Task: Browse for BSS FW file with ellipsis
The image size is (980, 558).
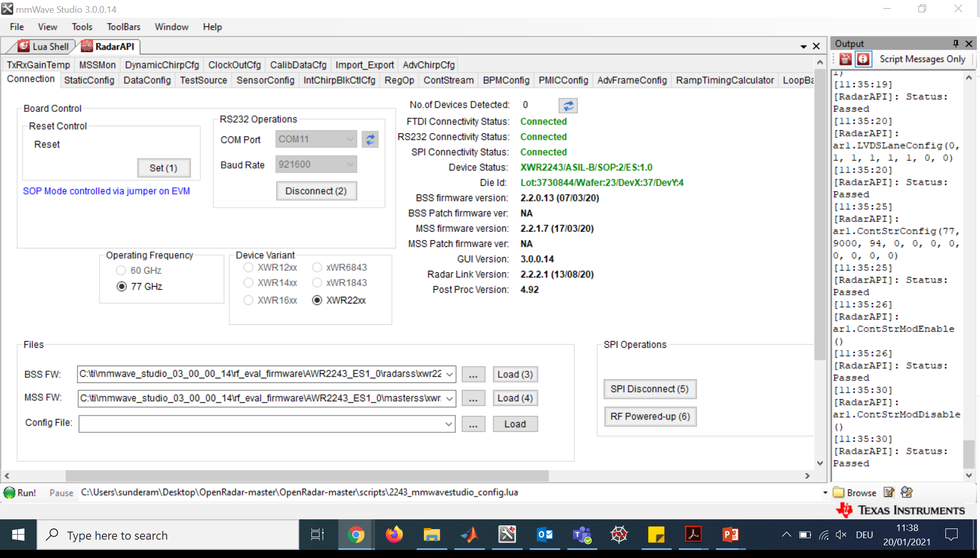Action: point(473,374)
